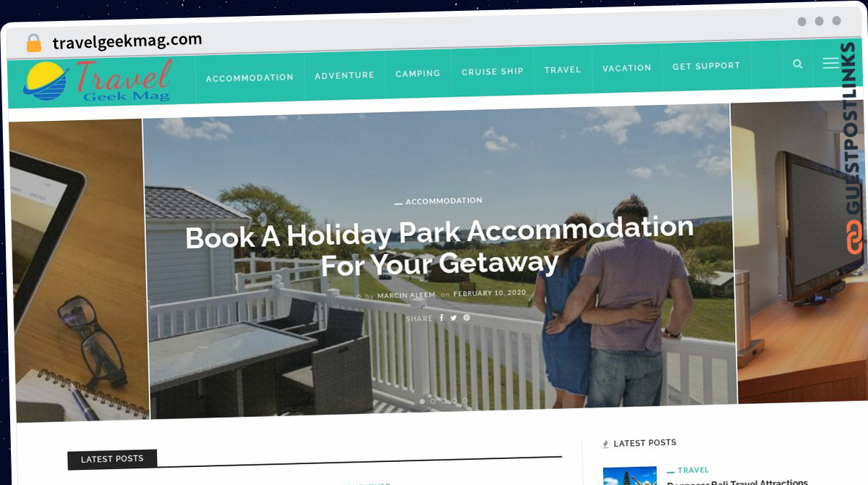Go to the Camping section
868x485 pixels.
(418, 73)
